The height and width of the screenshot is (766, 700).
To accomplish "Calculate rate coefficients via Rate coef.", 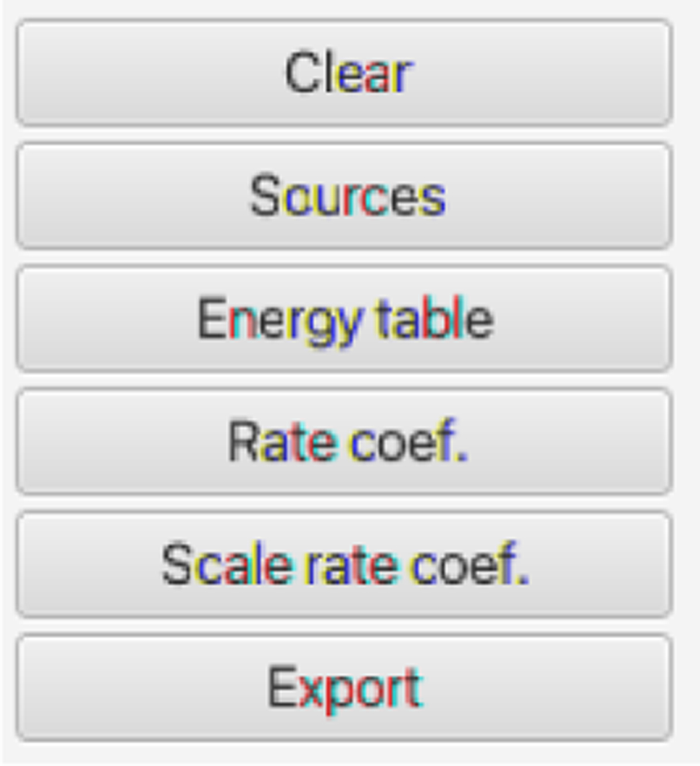I will (344, 442).
